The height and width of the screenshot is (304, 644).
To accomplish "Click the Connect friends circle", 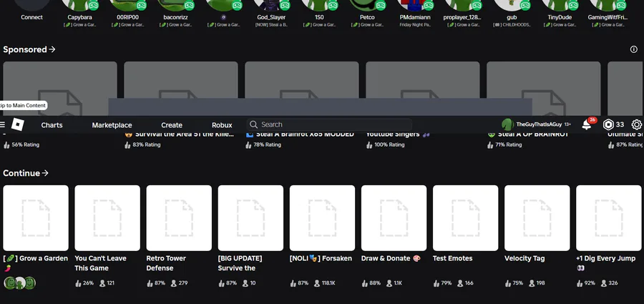I will tap(32, 5).
